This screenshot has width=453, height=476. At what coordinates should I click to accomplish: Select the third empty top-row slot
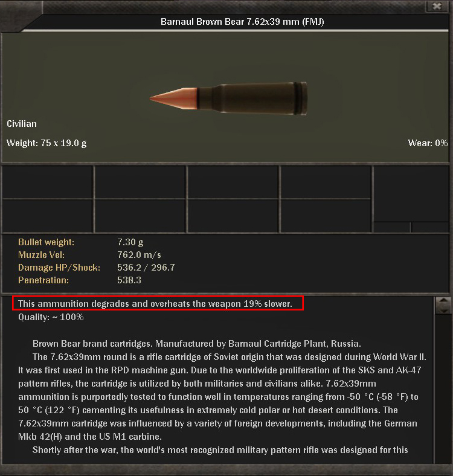pyautogui.click(x=233, y=182)
